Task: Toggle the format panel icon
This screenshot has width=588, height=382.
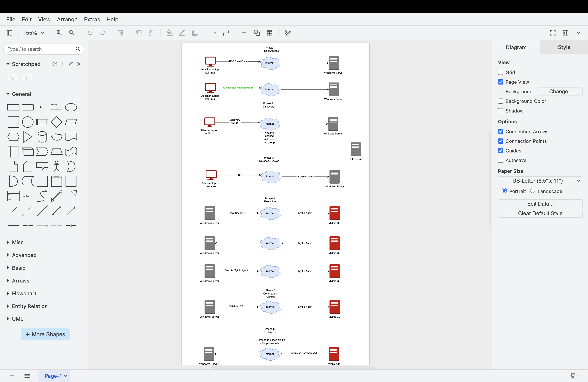Action: 566,33
